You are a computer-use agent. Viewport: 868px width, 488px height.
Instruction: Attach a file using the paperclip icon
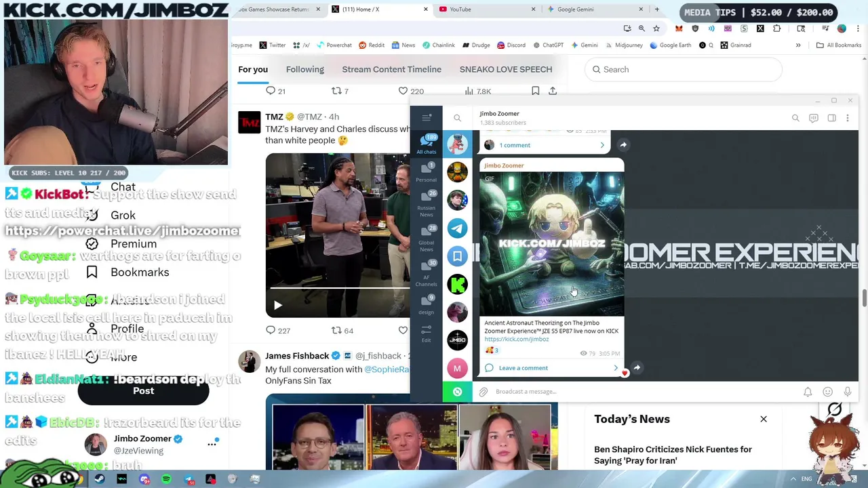point(483,392)
